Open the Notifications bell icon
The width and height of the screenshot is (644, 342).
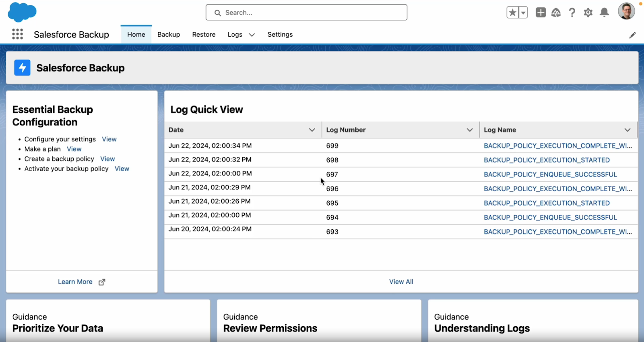coord(604,12)
